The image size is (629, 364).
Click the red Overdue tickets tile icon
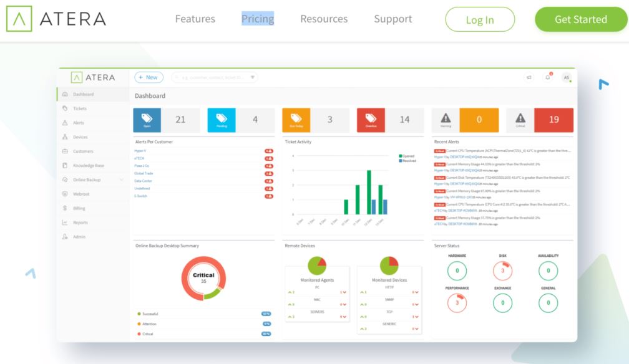point(371,120)
